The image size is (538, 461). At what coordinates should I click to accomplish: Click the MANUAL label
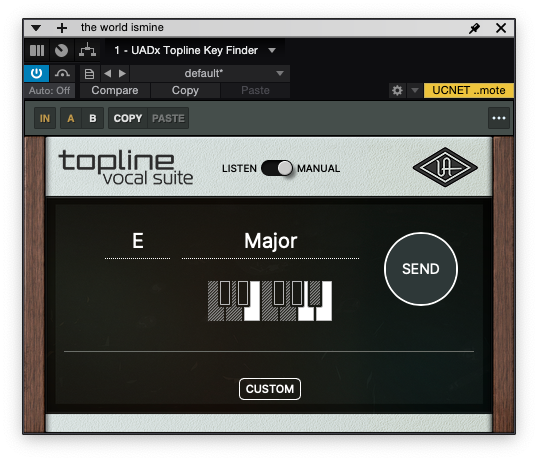(x=318, y=168)
